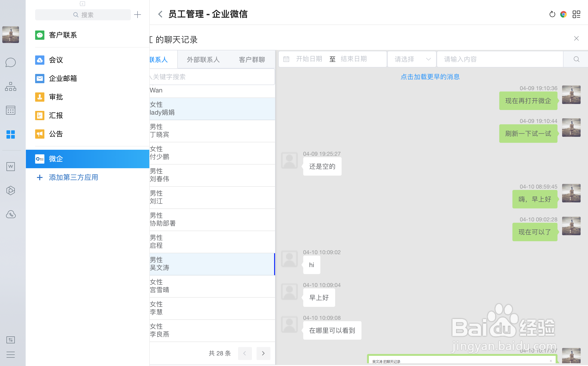
Task: Click 点击加载更早的消息 link
Action: (430, 77)
